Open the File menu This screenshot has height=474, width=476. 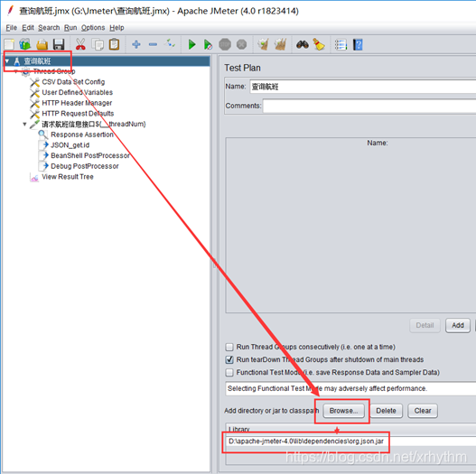pyautogui.click(x=11, y=28)
